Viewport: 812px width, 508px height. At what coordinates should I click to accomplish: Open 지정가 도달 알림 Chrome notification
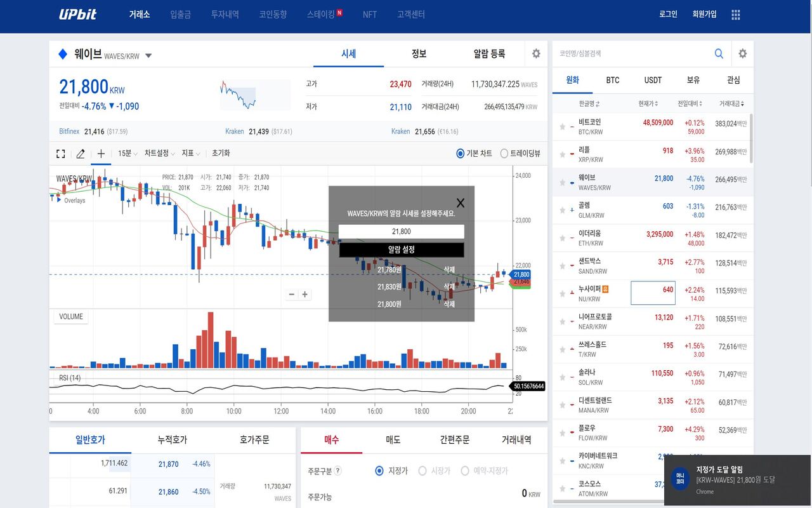738,480
